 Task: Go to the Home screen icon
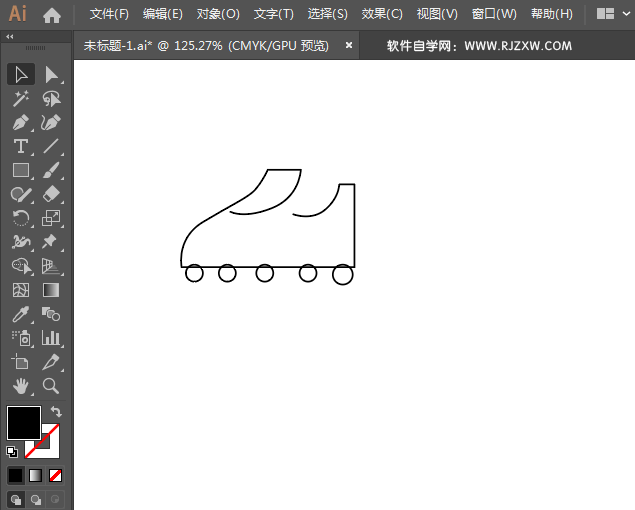click(x=52, y=15)
